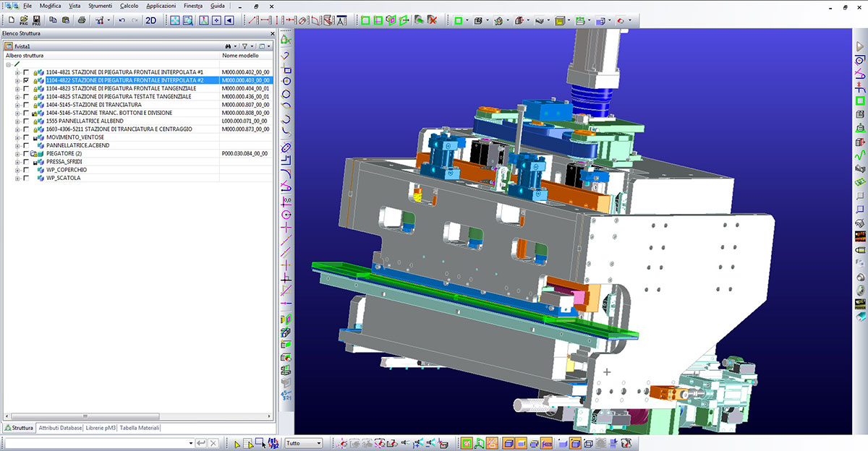Check the MOVIMENTO_VENTOSE checkbox
Image resolution: width=868 pixels, height=451 pixels.
pyautogui.click(x=27, y=137)
